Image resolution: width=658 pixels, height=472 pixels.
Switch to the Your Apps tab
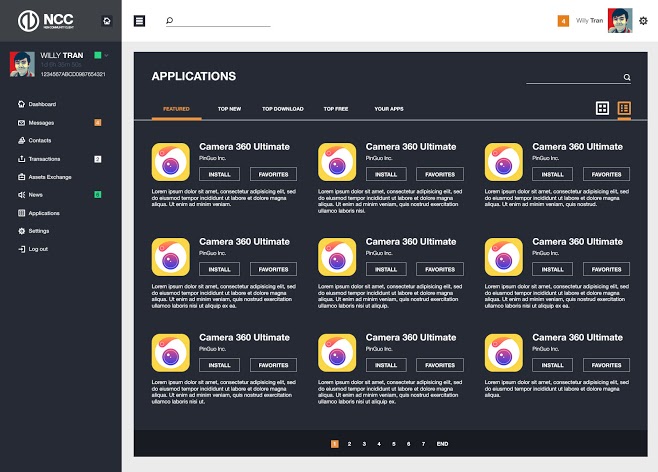point(389,108)
